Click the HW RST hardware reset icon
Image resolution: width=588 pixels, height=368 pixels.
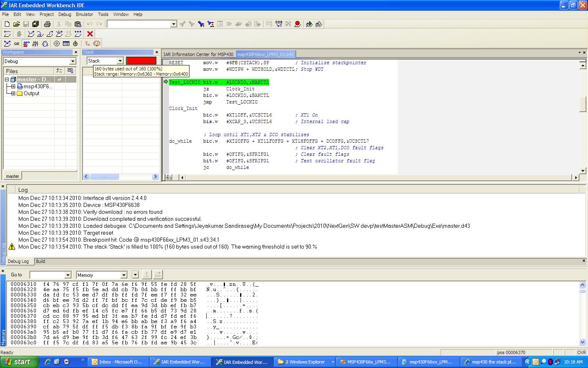36,44
